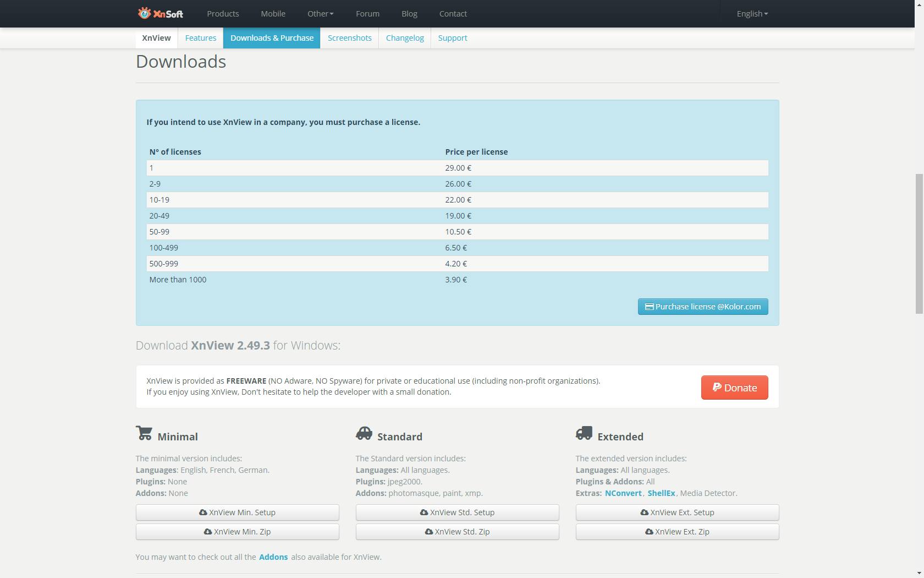Click the 6.50 € price cell
Screen dimensions: 924x578
point(605,248)
